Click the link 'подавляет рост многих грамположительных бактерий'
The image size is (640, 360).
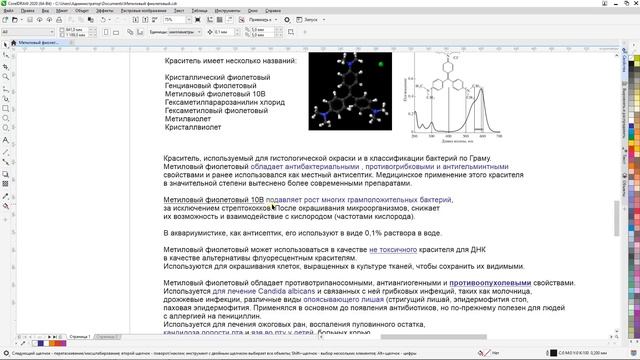pos(359,200)
